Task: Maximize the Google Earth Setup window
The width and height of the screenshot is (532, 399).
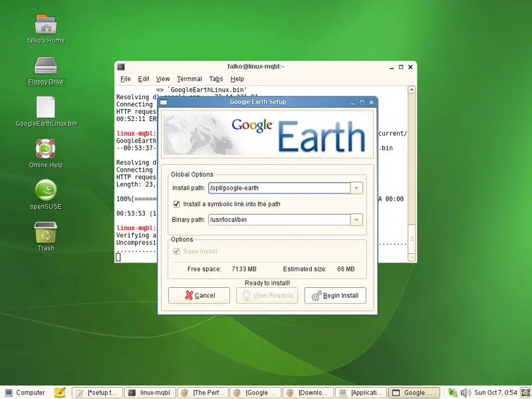Action: 362,102
